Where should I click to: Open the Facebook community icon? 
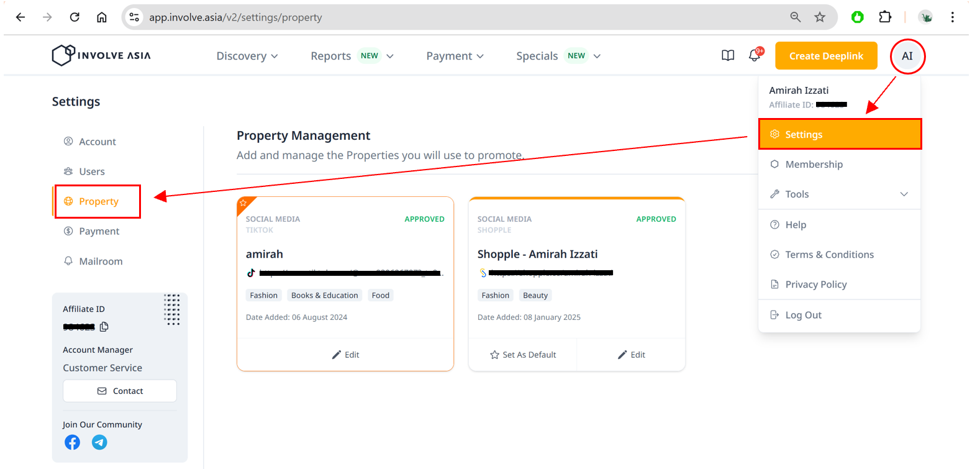(x=73, y=442)
